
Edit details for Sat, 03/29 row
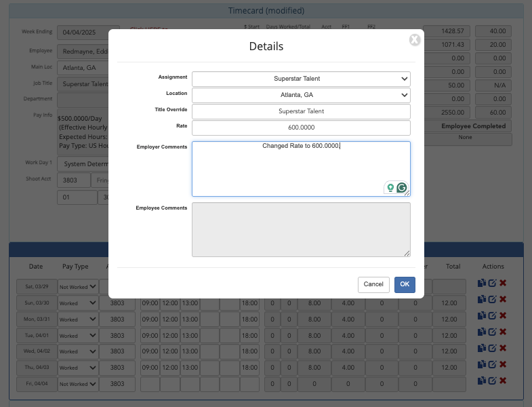[492, 283]
